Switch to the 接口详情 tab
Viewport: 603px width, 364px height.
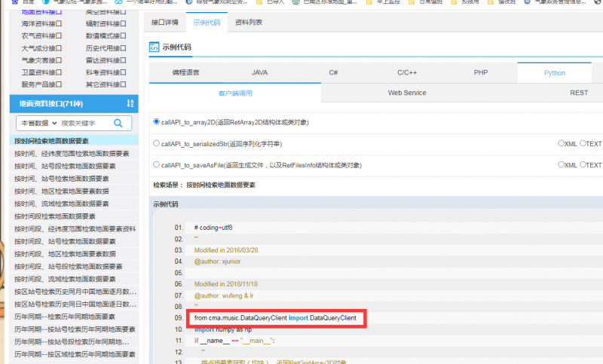tap(164, 23)
